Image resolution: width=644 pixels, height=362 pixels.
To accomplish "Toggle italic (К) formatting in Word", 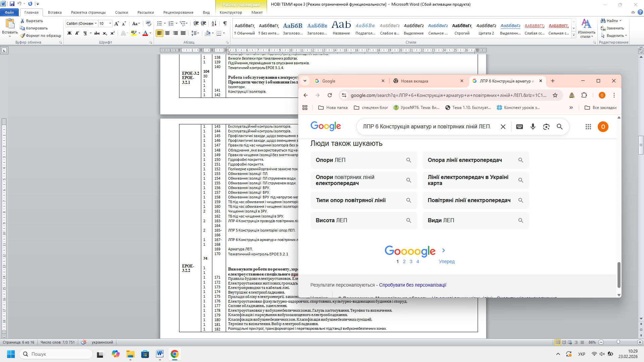I will click(77, 33).
